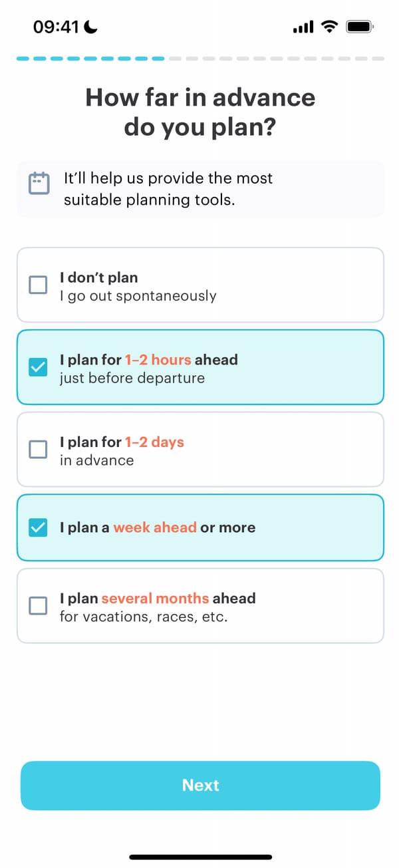The image size is (401, 868).
Task: Check the "several months ahead" checkbox
Action: 39,606
